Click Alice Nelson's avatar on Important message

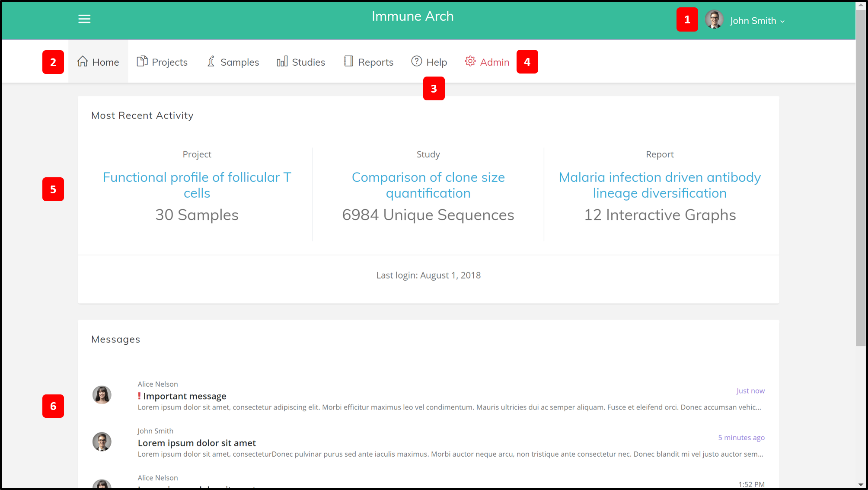pos(102,395)
